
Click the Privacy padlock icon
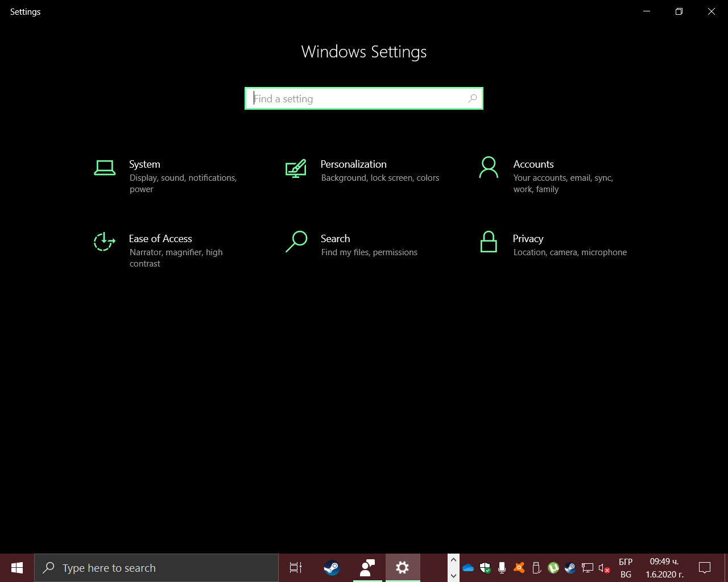(488, 242)
